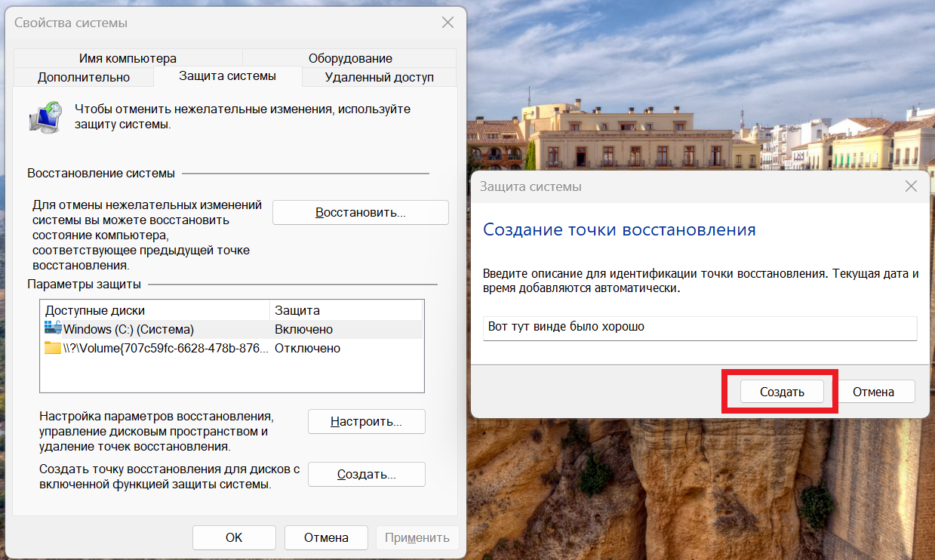Click the Создание точки восстановления heading
Image resolution: width=935 pixels, height=560 pixels.
click(x=620, y=229)
